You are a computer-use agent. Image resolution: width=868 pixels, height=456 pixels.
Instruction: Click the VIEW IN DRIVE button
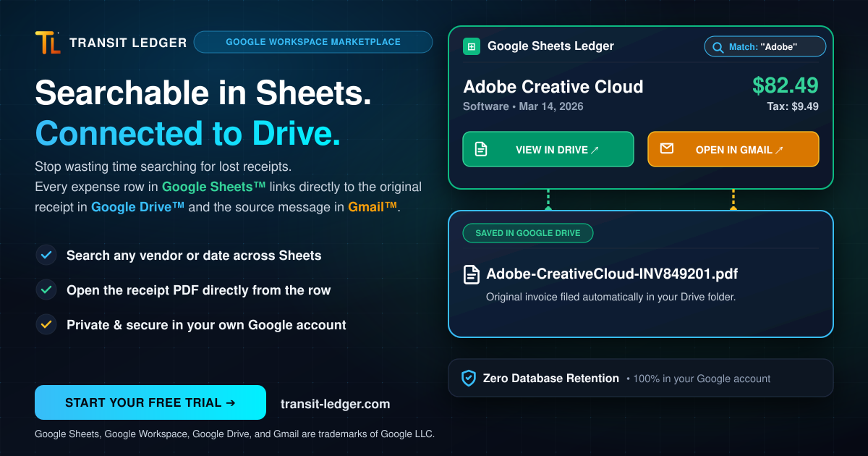click(548, 149)
